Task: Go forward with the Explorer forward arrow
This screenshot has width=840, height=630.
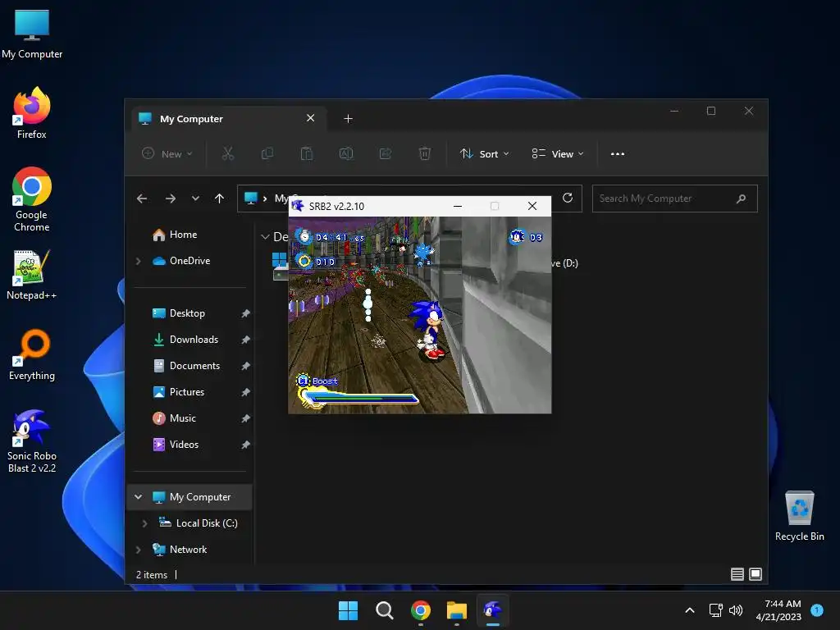Action: pos(171,199)
